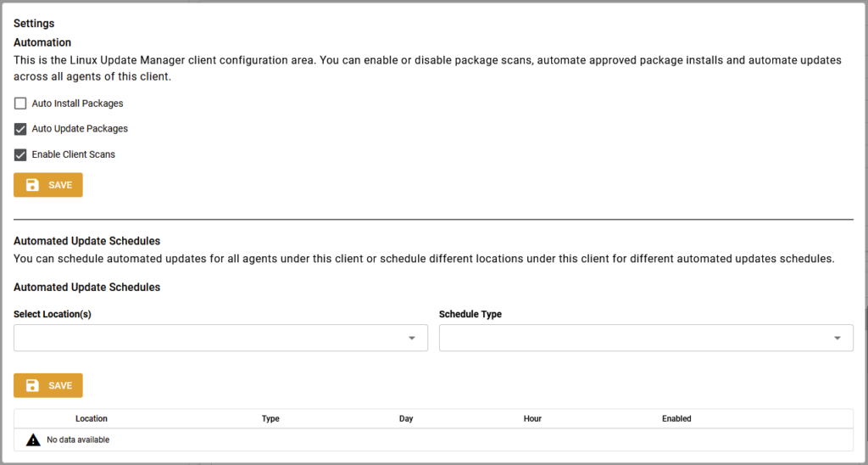Click the Auto Install Packages label text
Image resolution: width=868 pixels, height=465 pixels.
[x=77, y=104]
